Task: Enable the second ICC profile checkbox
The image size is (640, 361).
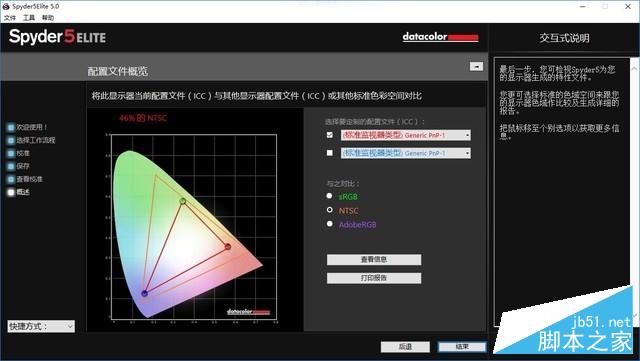Action: (330, 153)
